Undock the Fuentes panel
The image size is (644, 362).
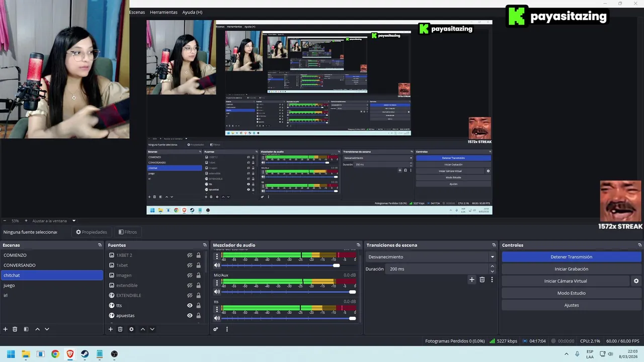tap(205, 245)
